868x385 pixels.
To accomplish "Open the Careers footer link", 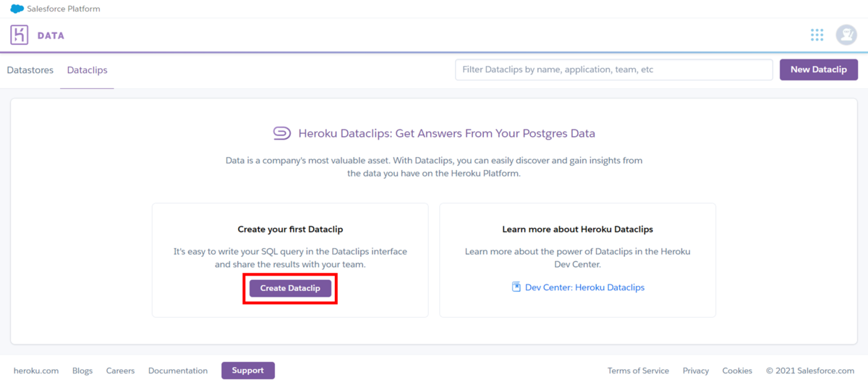I will pyautogui.click(x=120, y=371).
